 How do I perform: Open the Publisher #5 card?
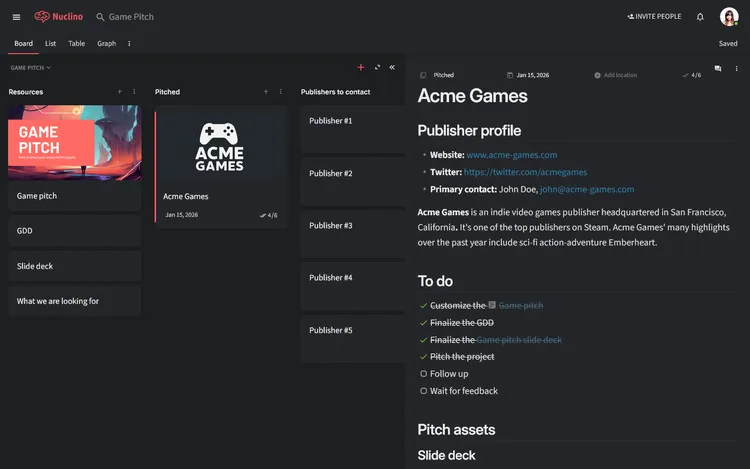tap(353, 338)
